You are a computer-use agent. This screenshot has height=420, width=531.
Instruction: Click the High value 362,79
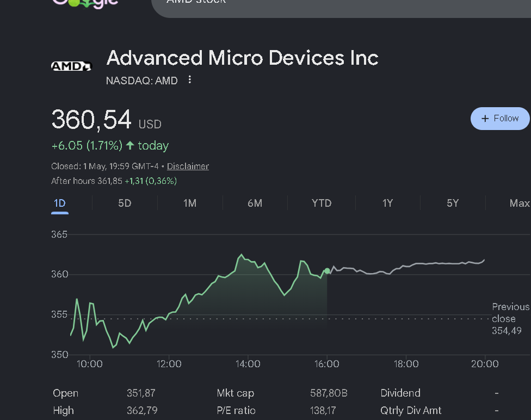142,411
